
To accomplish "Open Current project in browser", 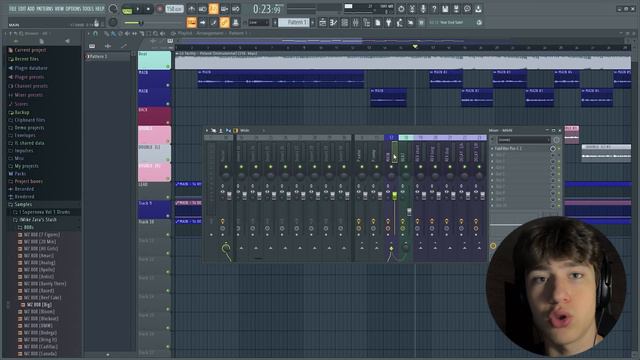I will pyautogui.click(x=30, y=50).
